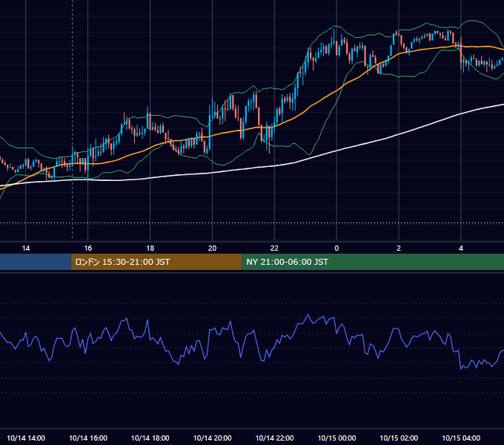Click the 16 hour label on price chart axis
This screenshot has width=504, height=445.
87,248
